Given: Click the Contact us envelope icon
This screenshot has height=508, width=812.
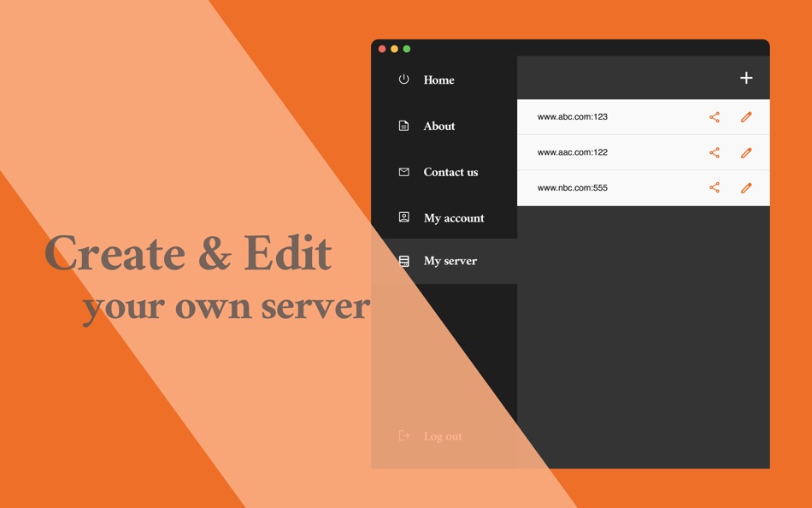Looking at the screenshot, I should pyautogui.click(x=404, y=172).
